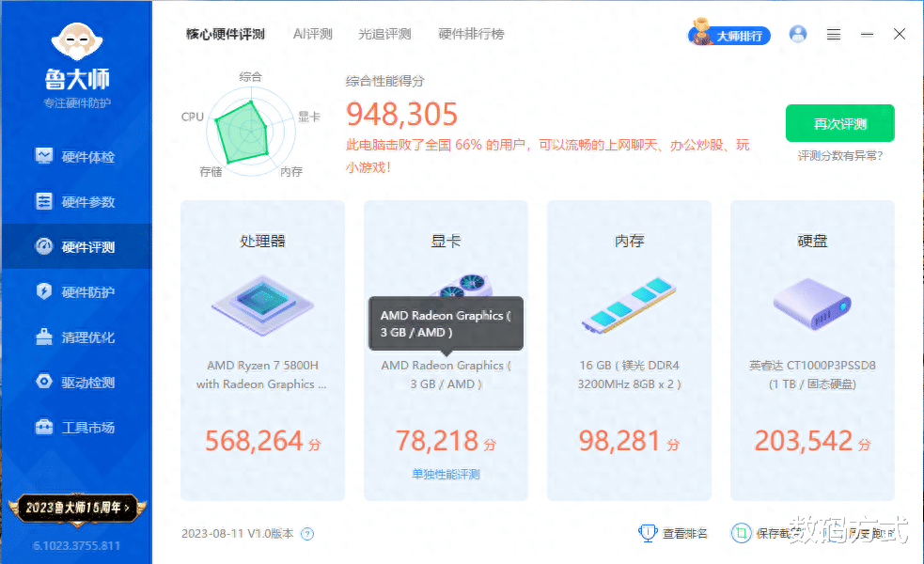Click the 内存 RAM stick illustration
The height and width of the screenshot is (564, 924).
coord(629,305)
